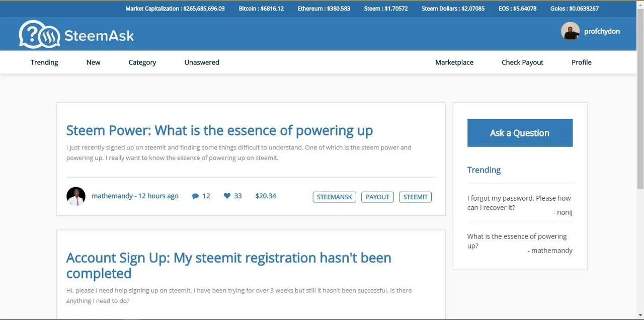Click the SteemAsk logo icon
Viewport: 644px width, 320px height.
39,34
